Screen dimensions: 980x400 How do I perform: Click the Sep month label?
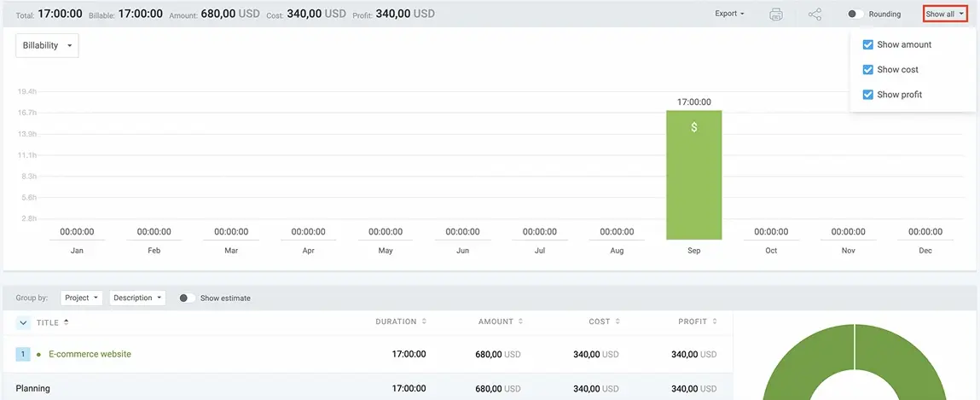point(693,251)
